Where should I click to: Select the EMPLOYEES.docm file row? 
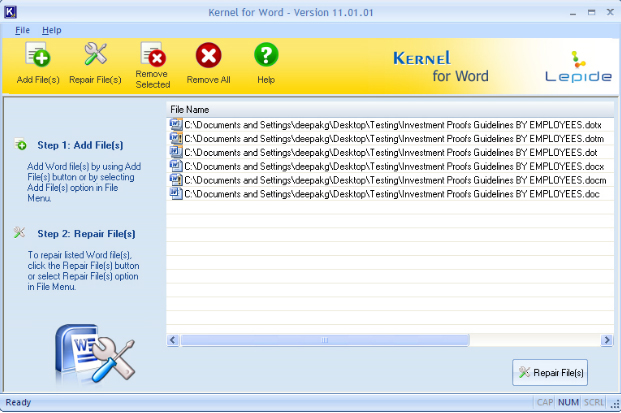[391, 180]
